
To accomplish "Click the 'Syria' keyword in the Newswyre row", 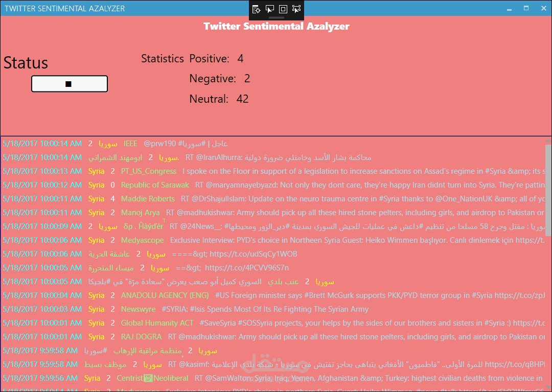I will point(97,309).
